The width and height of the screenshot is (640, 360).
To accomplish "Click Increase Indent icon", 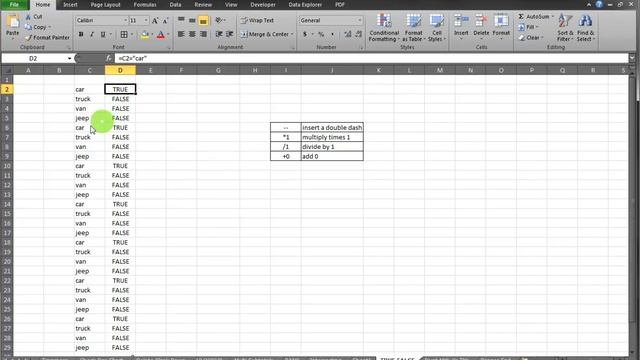I will tap(230, 34).
